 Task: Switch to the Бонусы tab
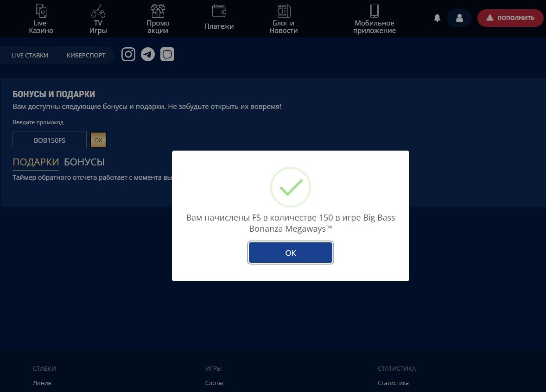(x=84, y=162)
